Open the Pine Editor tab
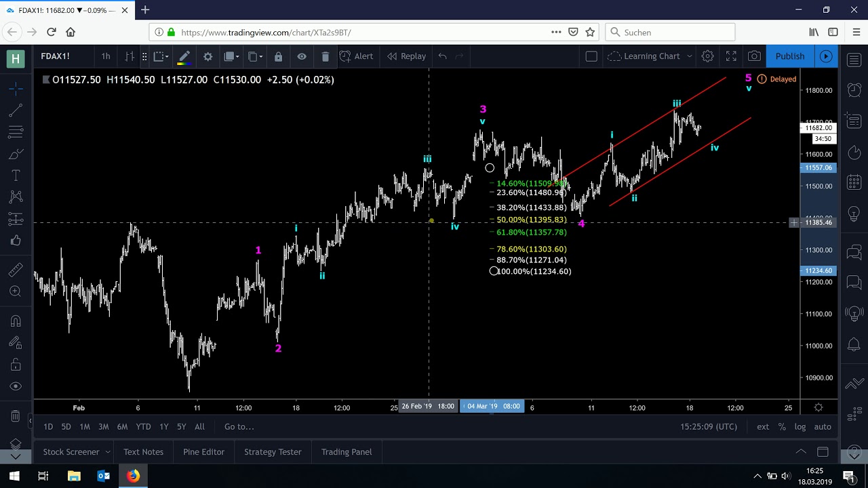This screenshot has width=868, height=488. [203, 451]
